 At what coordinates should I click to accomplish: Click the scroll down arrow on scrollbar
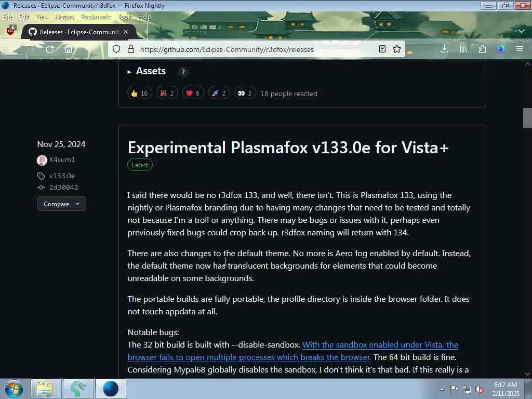pyautogui.click(x=527, y=374)
